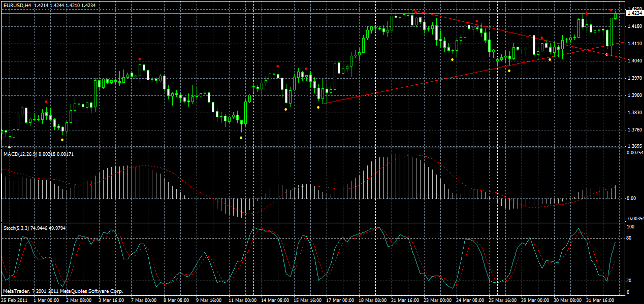Click the red signal dot above 1 Mar candles
This screenshot has width=644, height=304.
point(46,102)
